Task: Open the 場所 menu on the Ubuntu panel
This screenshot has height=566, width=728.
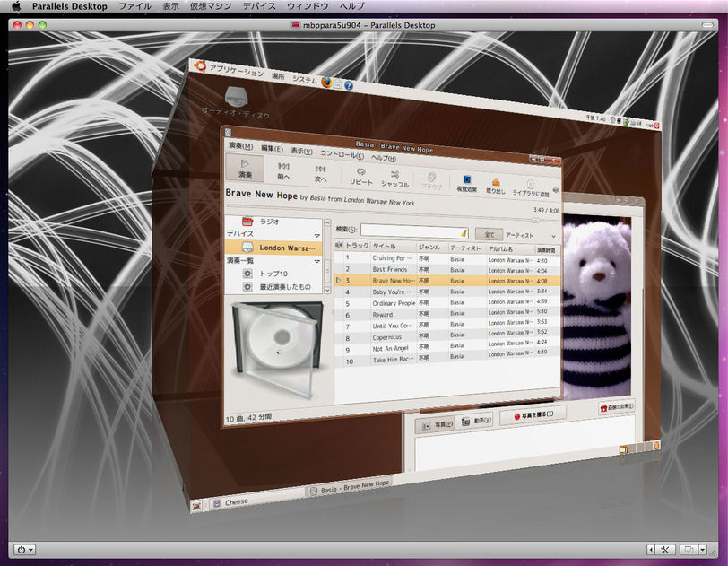Action: coord(278,75)
